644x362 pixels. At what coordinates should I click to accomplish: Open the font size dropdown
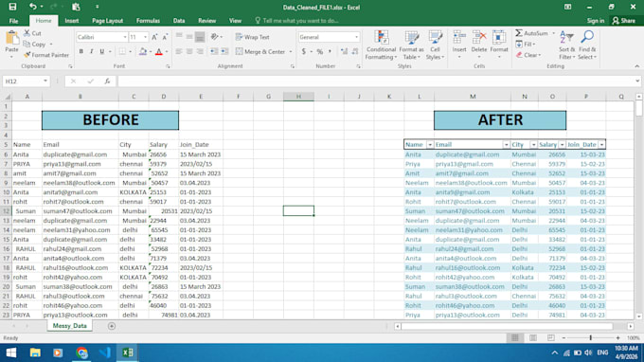(145, 37)
